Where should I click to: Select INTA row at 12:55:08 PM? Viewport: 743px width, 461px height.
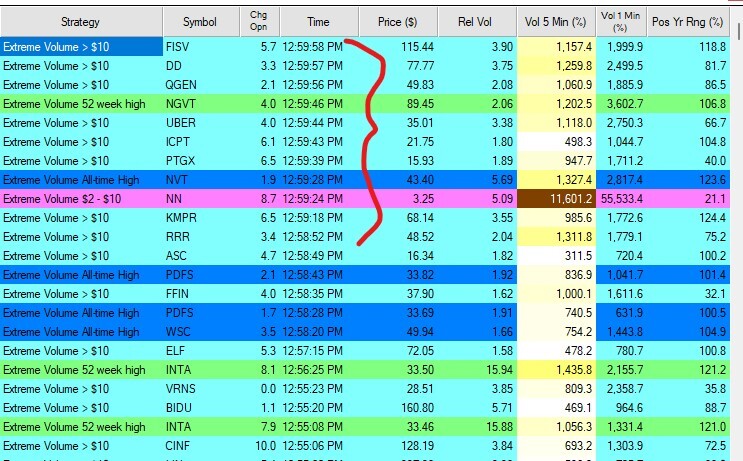(x=365, y=426)
